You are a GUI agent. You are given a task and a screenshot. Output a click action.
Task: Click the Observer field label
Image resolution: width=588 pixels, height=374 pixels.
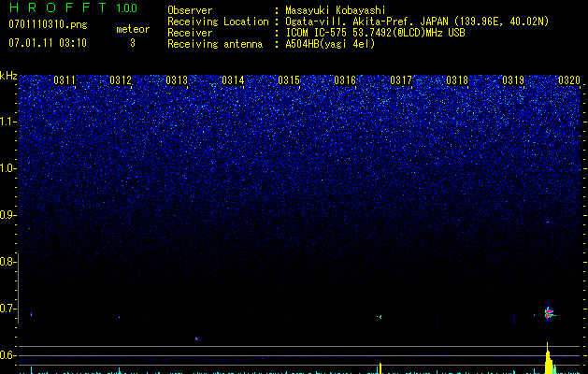[190, 10]
